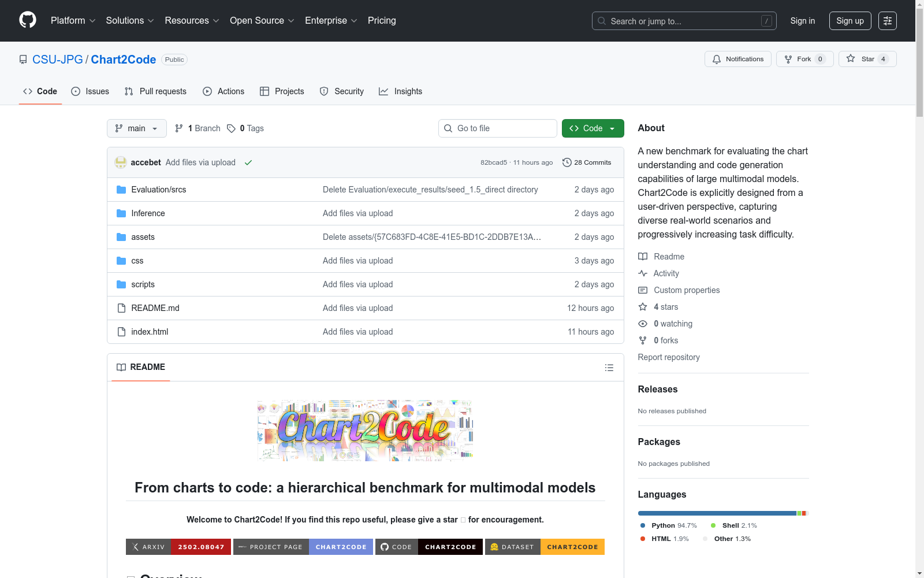Click the Report repository link
924x578 pixels.
669,357
